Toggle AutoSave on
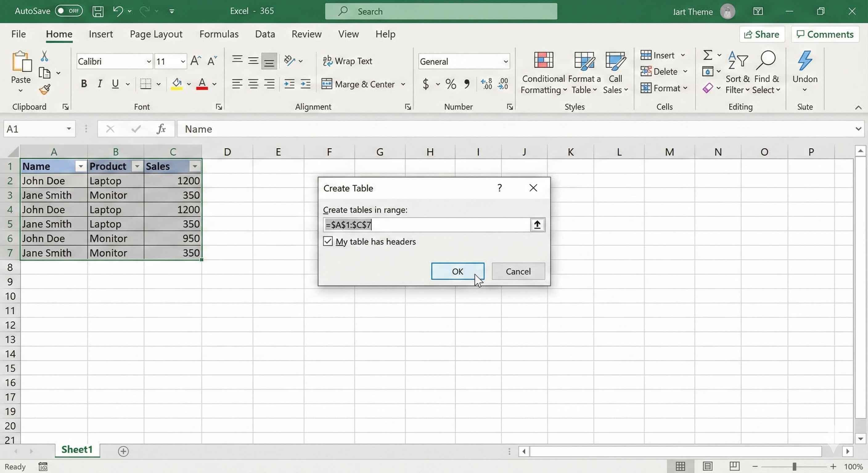868x473 pixels. [x=69, y=11]
